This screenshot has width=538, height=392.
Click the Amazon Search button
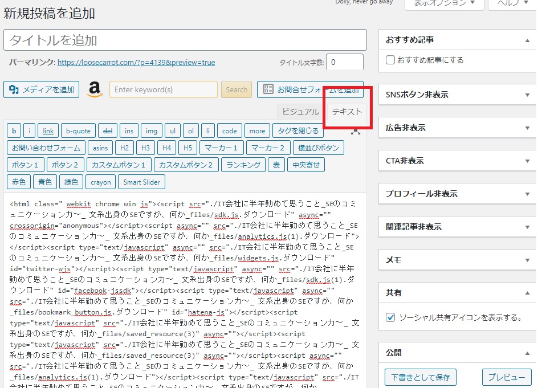tap(237, 89)
